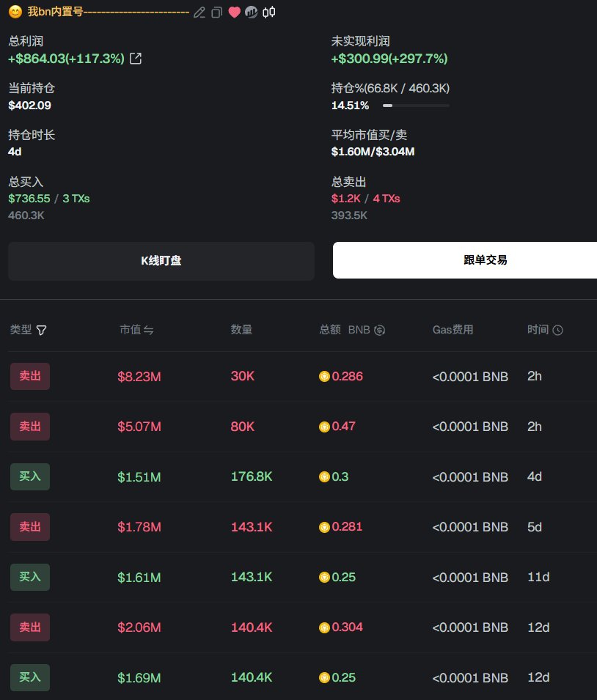This screenshot has width=597, height=700.
Task: Click the 市值 column header
Action: click(130, 330)
